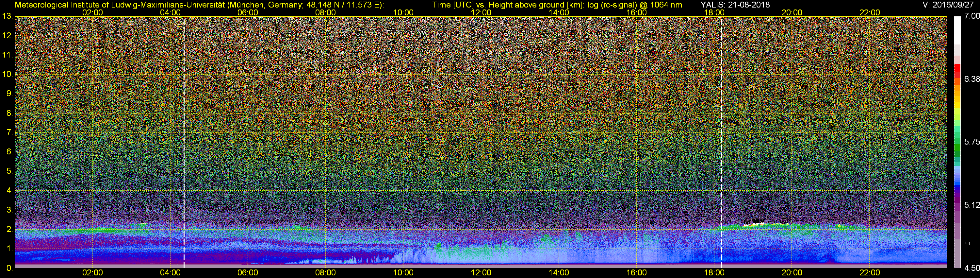Click the 8 km height axis label
The width and height of the screenshot is (980, 278).
(x=9, y=113)
